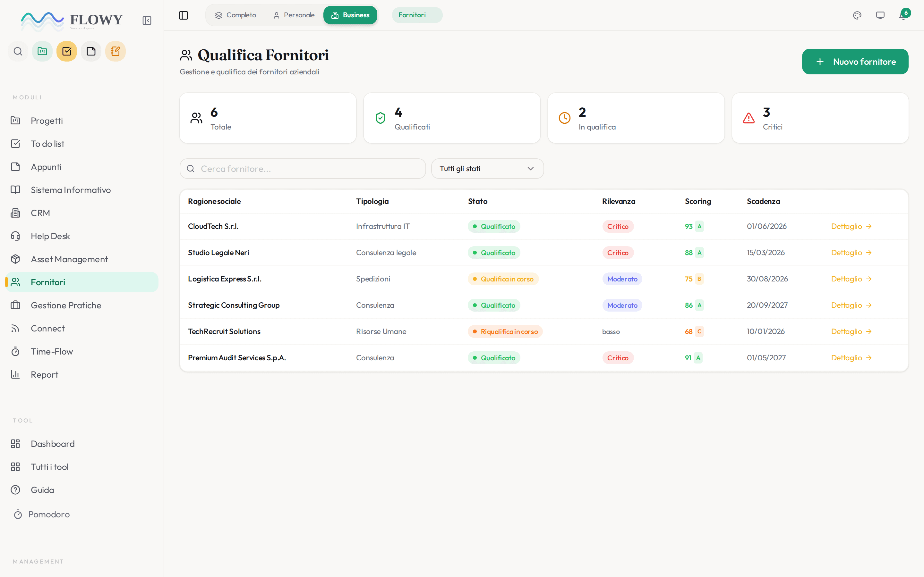Open the search icon in the sidebar
924x577 pixels.
point(18,51)
